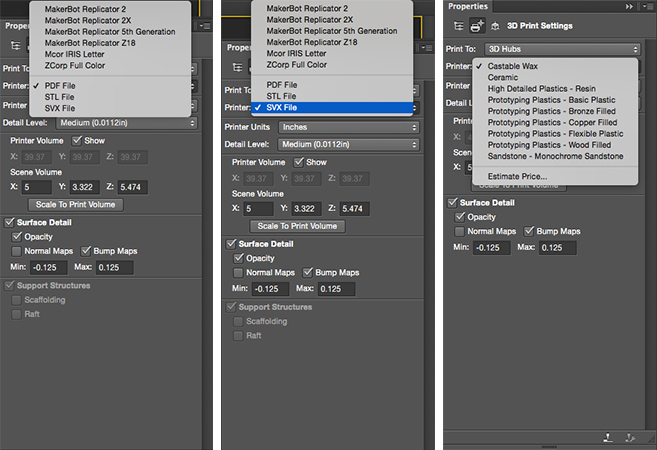Screen dimensions: 657x450
Task: Open the Printer Units dropdown set to Inches
Action: click(x=348, y=127)
